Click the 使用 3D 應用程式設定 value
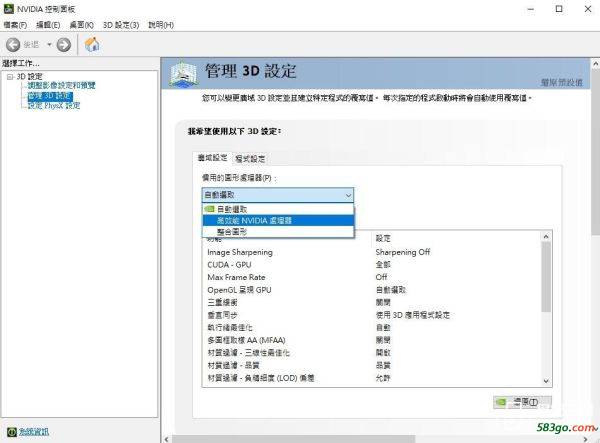Image resolution: width=600 pixels, height=443 pixels. point(412,315)
